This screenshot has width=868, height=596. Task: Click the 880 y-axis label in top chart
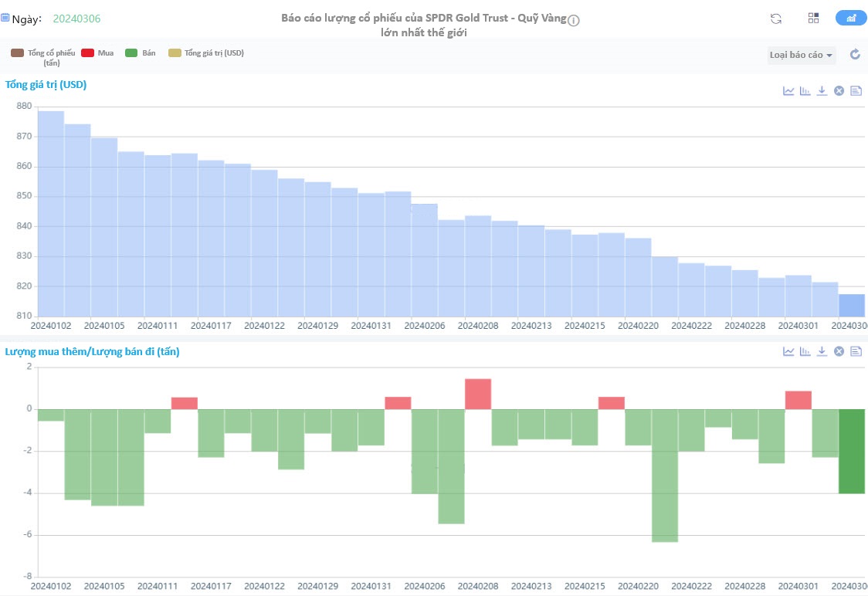tap(25, 107)
